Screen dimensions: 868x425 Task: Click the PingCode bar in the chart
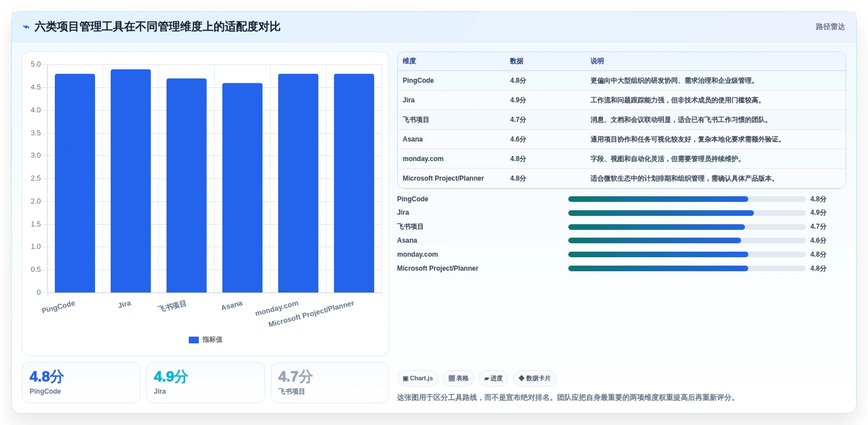(x=75, y=183)
